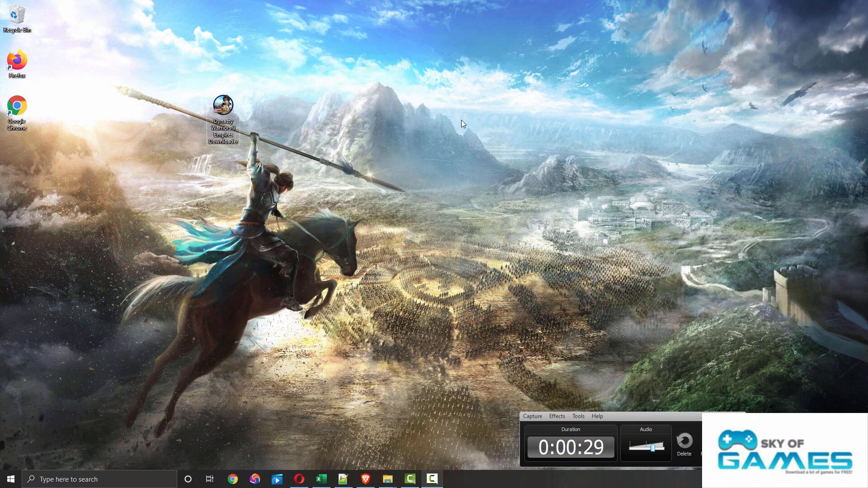Screen dimensions: 868x488
Task: Open the Help menu in recorder
Action: [597, 416]
